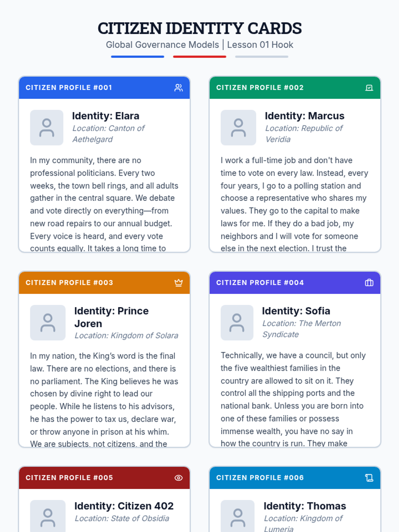Click the users icon on Profile #001
399x532 pixels.
click(179, 88)
